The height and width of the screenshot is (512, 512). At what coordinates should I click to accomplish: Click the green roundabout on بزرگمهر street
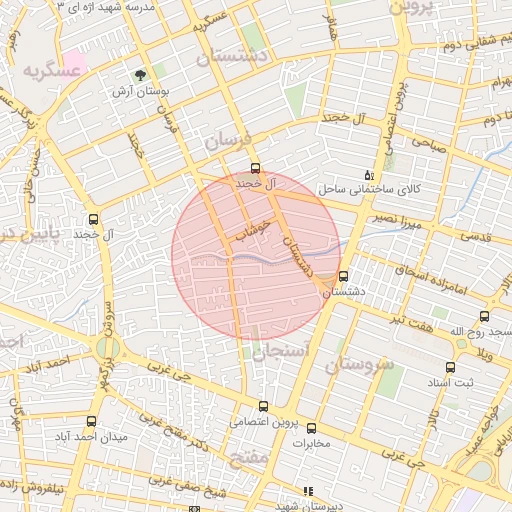[108, 348]
